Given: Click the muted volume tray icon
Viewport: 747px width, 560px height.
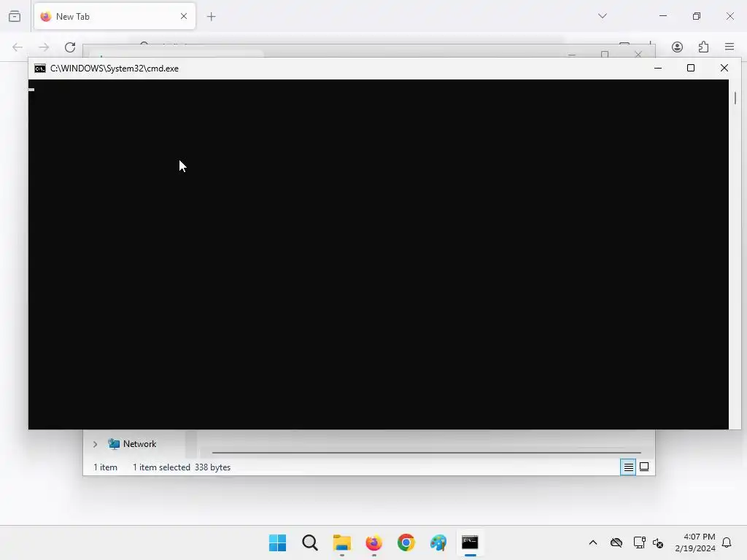Looking at the screenshot, I should coord(658,542).
